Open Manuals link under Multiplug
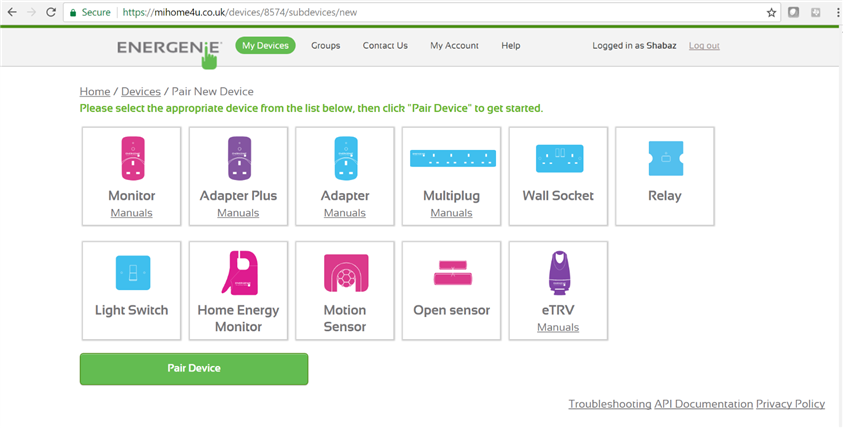The image size is (843, 428). (452, 213)
